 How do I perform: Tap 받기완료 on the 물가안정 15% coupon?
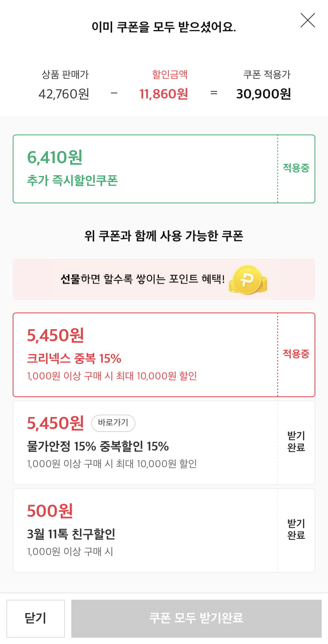click(x=296, y=441)
